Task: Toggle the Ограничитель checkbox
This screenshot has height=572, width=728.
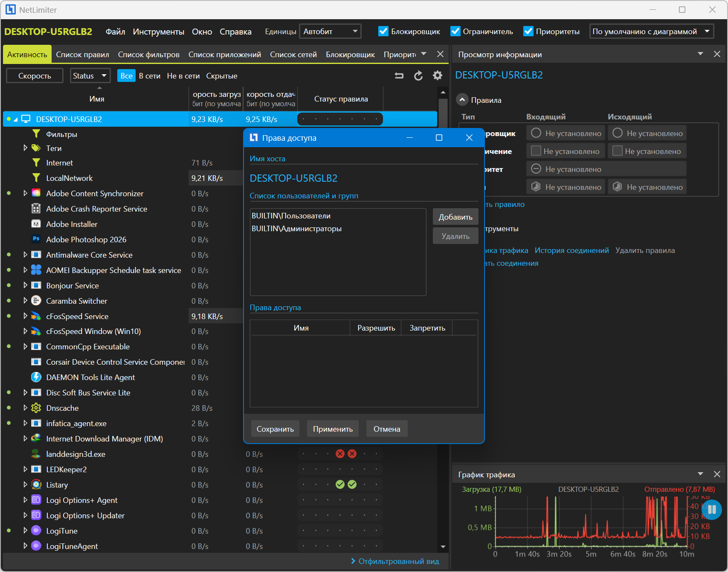Action: pyautogui.click(x=455, y=32)
